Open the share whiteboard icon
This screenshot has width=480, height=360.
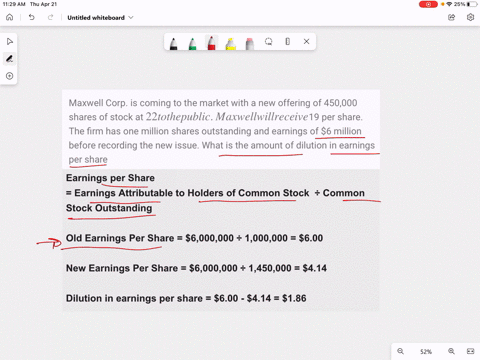(451, 17)
